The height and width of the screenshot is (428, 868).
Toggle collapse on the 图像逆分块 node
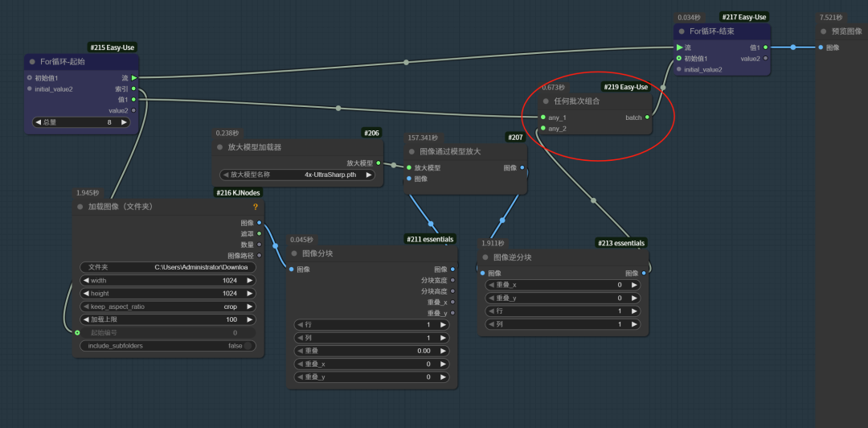(x=485, y=257)
